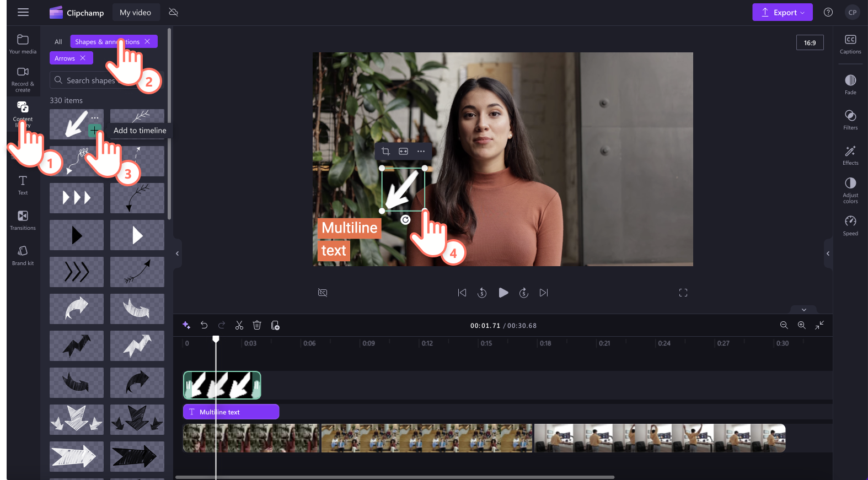
Task: Click the horizontal timeline scrollbar
Action: click(x=395, y=477)
